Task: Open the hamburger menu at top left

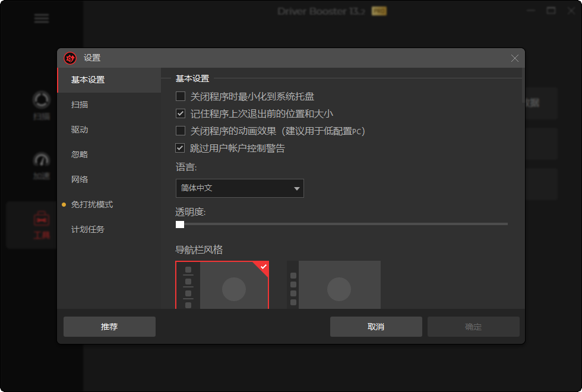Action: (x=42, y=18)
